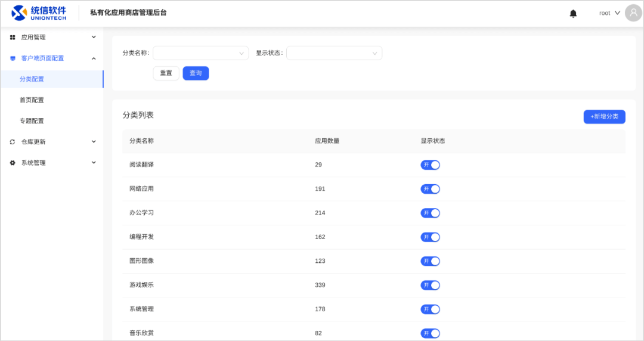This screenshot has width=644, height=341.
Task: Click the 应用管理 grid icon
Action: pyautogui.click(x=13, y=38)
